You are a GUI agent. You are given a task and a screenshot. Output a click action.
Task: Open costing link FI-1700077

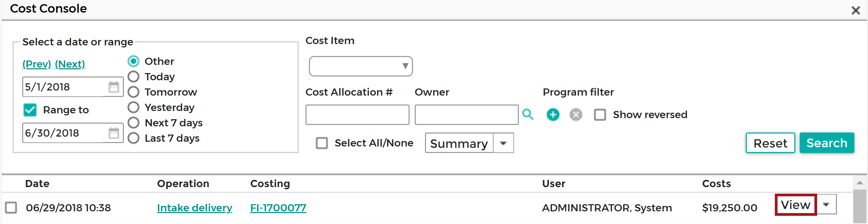tap(278, 208)
